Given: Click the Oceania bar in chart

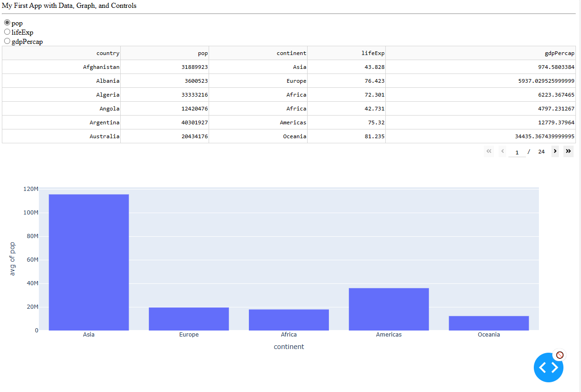Looking at the screenshot, I should pyautogui.click(x=488, y=323).
